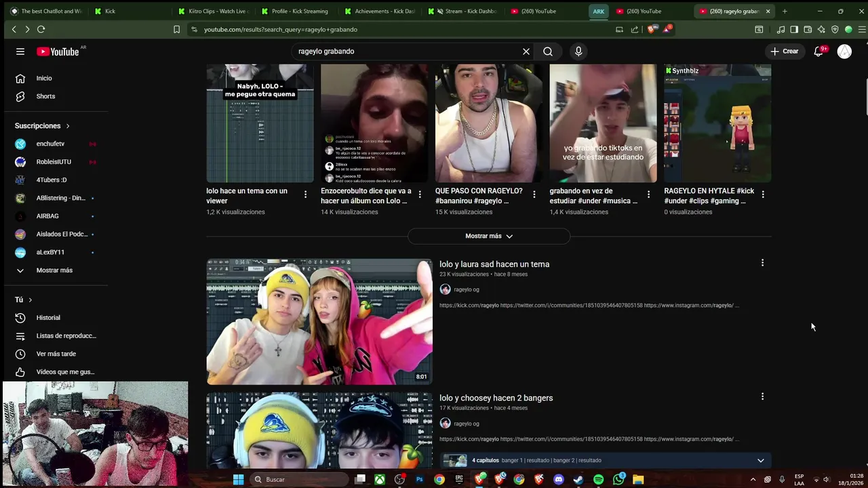Open Discord from the taskbar
Image resolution: width=868 pixels, height=488 pixels.
[559, 479]
